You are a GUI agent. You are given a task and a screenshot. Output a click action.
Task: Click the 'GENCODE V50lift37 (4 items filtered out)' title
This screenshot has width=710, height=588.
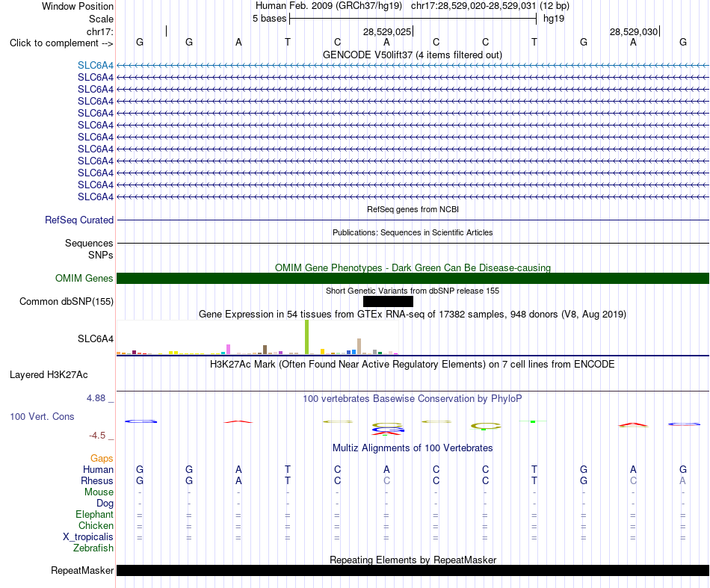coord(413,55)
